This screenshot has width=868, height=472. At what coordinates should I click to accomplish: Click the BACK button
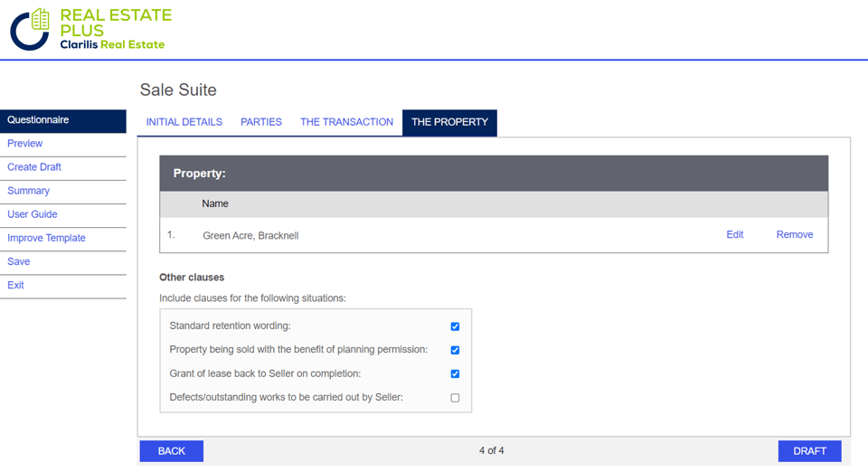172,451
